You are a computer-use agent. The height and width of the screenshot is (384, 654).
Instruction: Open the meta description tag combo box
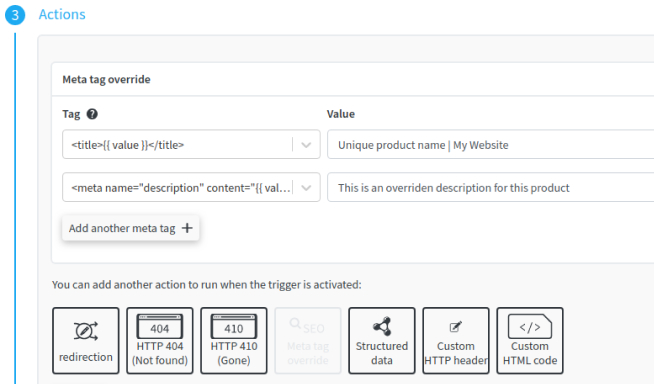(x=191, y=187)
